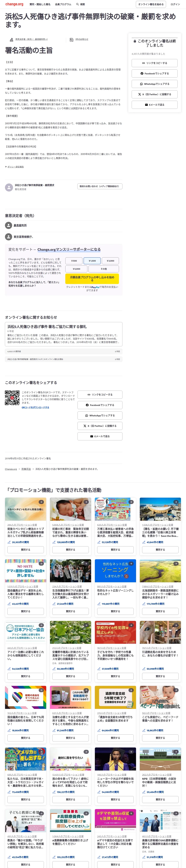Viewport: 186px width, 868px height.
Task: Click arrow icon on 遺族年金支給 card image
Action: click(131, 690)
